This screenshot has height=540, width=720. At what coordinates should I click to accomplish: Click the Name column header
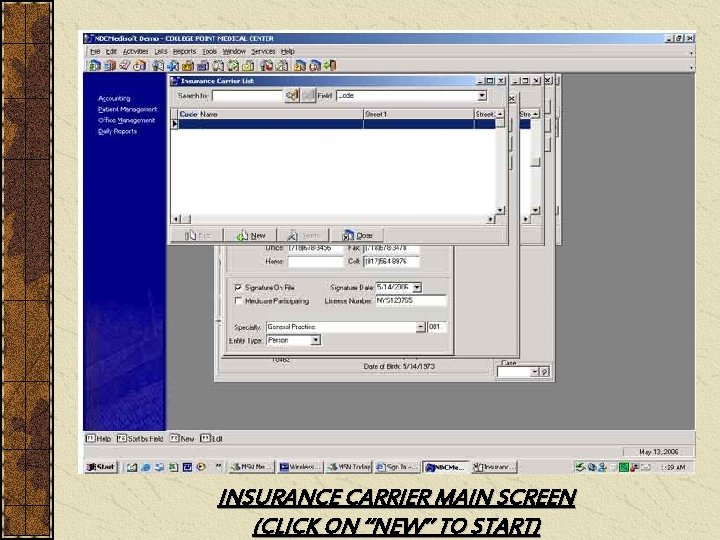280,114
